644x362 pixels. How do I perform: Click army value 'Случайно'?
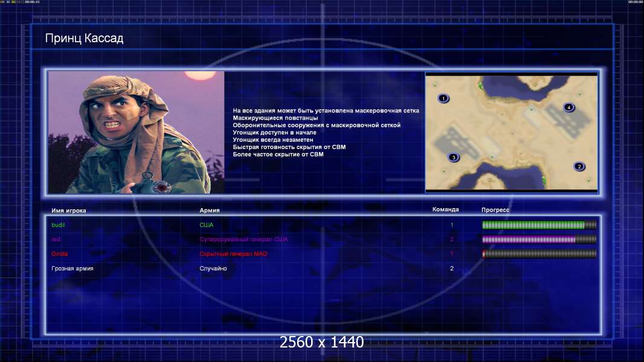click(x=213, y=268)
